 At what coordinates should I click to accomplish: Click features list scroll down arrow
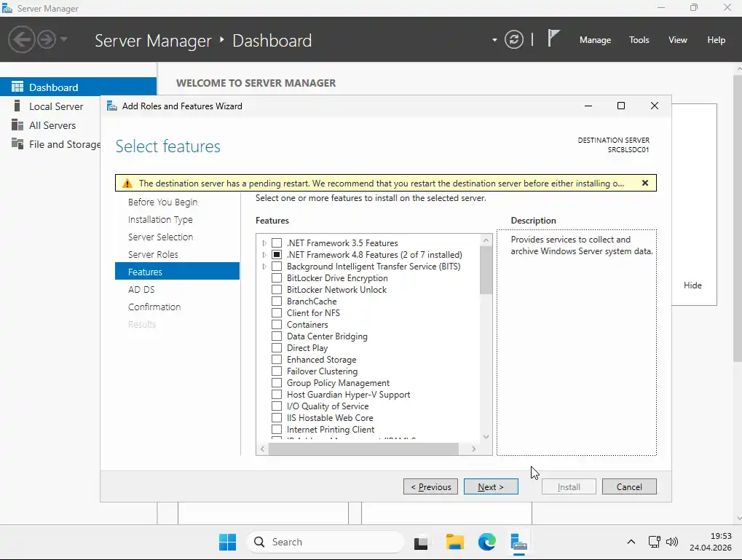(486, 436)
